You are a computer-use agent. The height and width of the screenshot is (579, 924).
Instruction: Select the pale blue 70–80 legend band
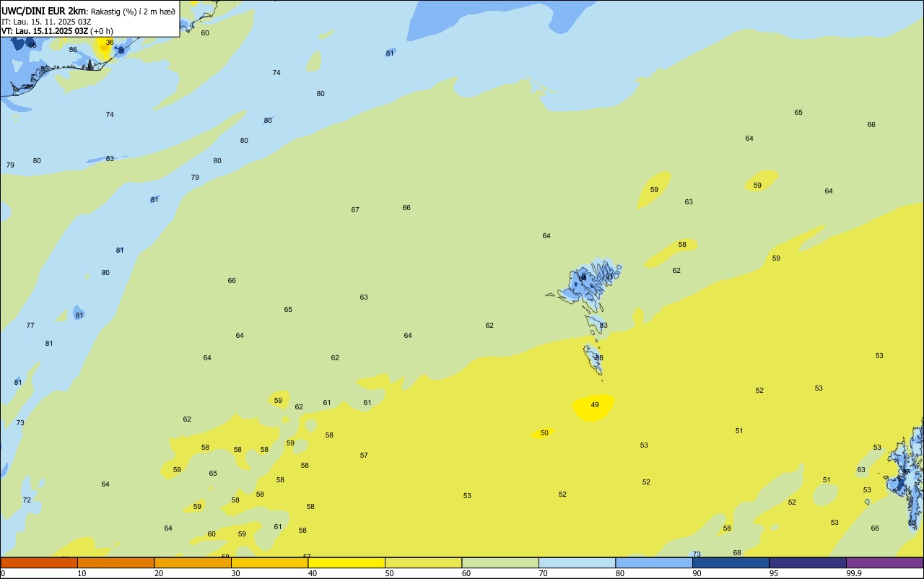point(577,562)
